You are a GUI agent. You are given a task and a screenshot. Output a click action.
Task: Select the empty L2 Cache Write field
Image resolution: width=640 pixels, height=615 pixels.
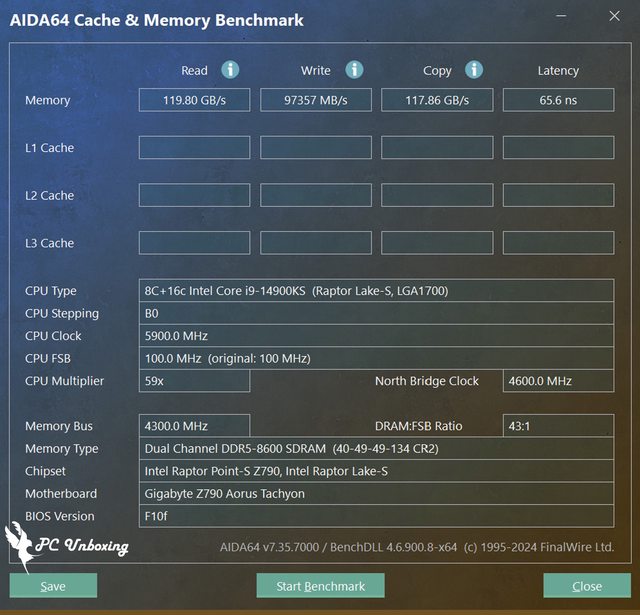pos(315,196)
